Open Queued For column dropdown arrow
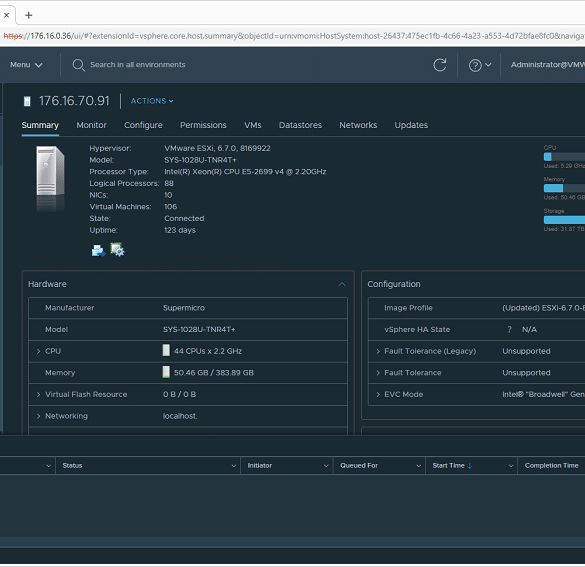This screenshot has height=567, width=585. [x=418, y=466]
